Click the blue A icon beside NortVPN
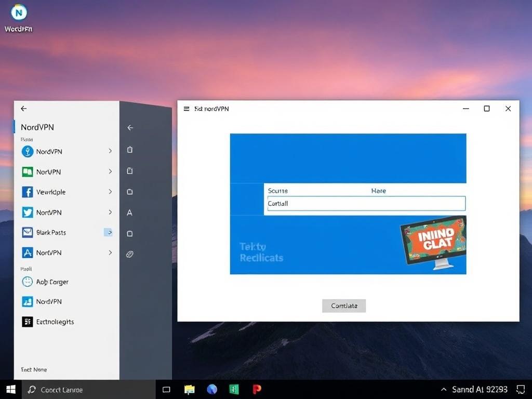This screenshot has height=399, width=532. (x=28, y=252)
